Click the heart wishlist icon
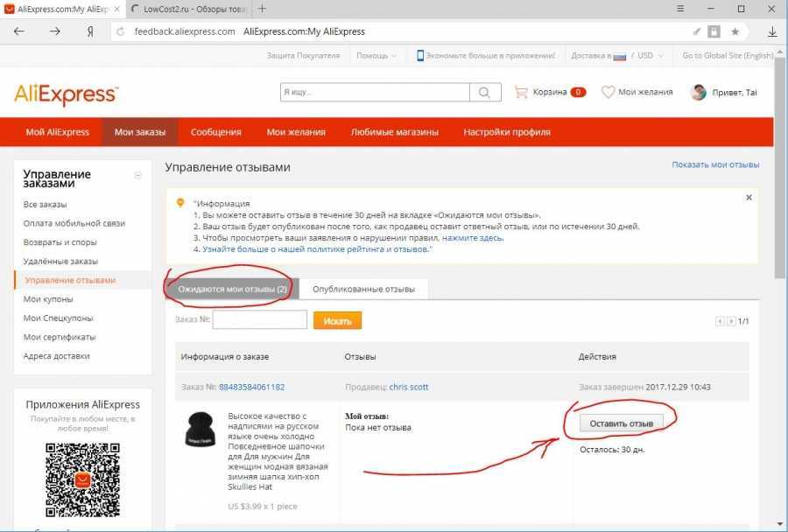Viewport: 788px width, 532px height. pos(609,92)
